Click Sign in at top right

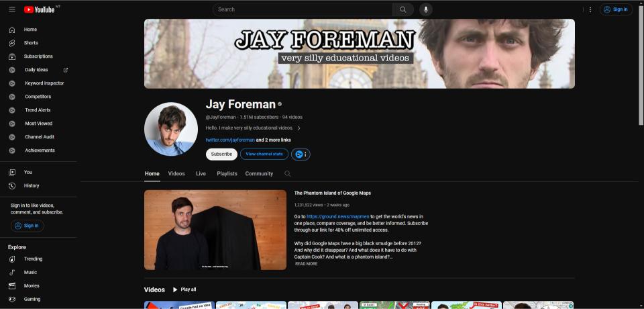point(616,9)
